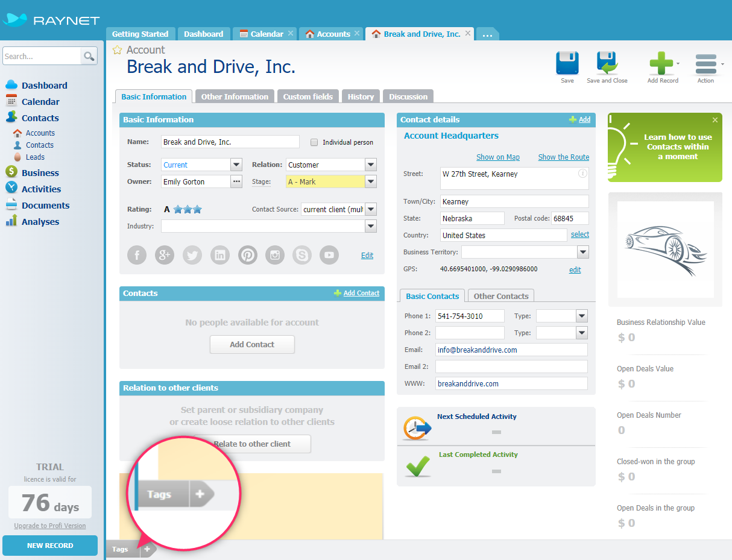
Task: Switch to the Custom fields tab
Action: click(x=308, y=96)
